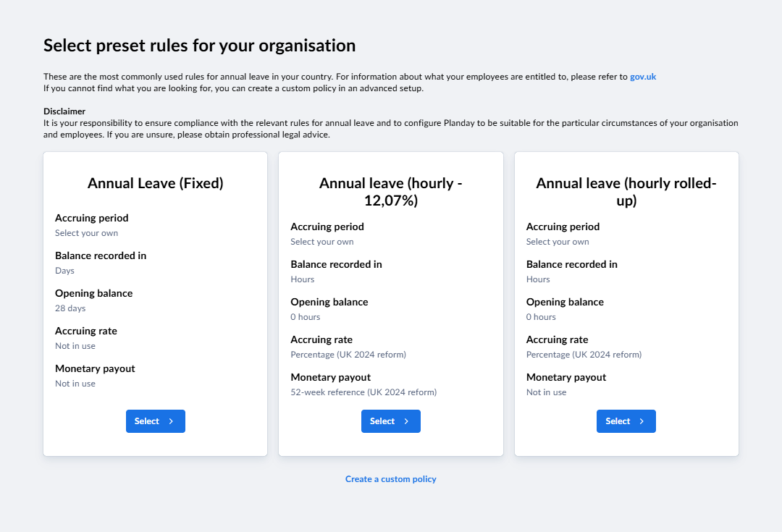
Task: Click 'Select your own' in 12,07% card
Action: [x=322, y=242]
